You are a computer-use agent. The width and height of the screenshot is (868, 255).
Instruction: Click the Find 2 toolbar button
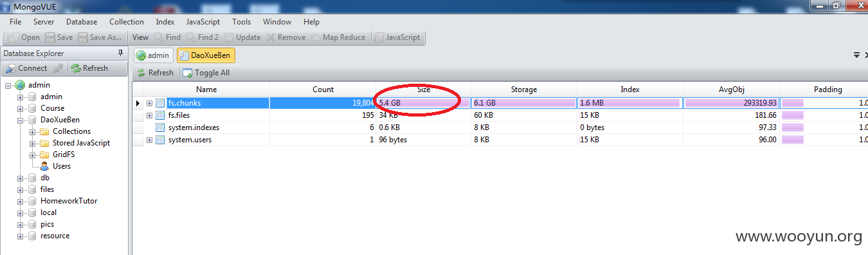pos(203,37)
